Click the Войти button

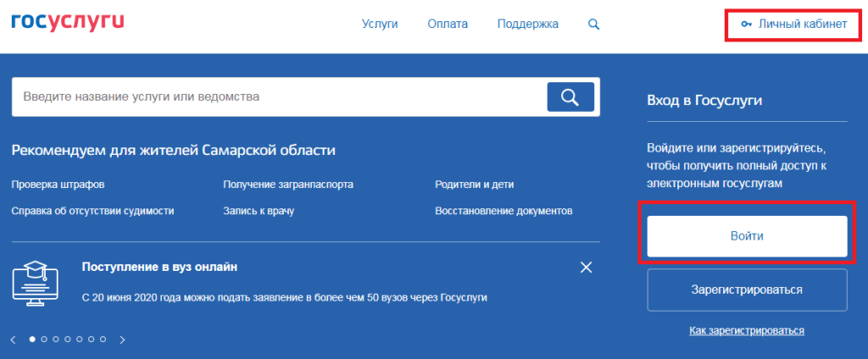tap(747, 236)
